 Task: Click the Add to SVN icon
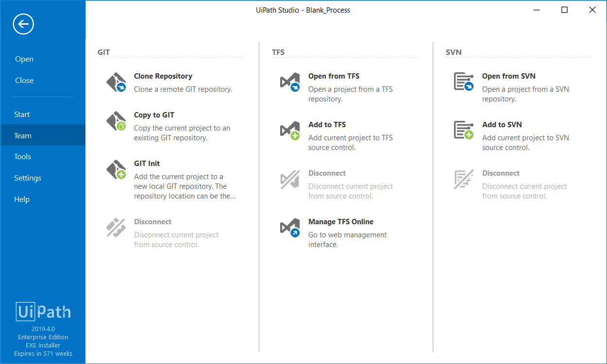pyautogui.click(x=464, y=131)
